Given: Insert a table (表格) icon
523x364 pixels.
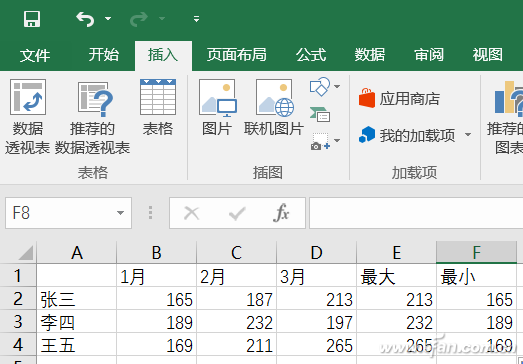Looking at the screenshot, I should pyautogui.click(x=158, y=107).
